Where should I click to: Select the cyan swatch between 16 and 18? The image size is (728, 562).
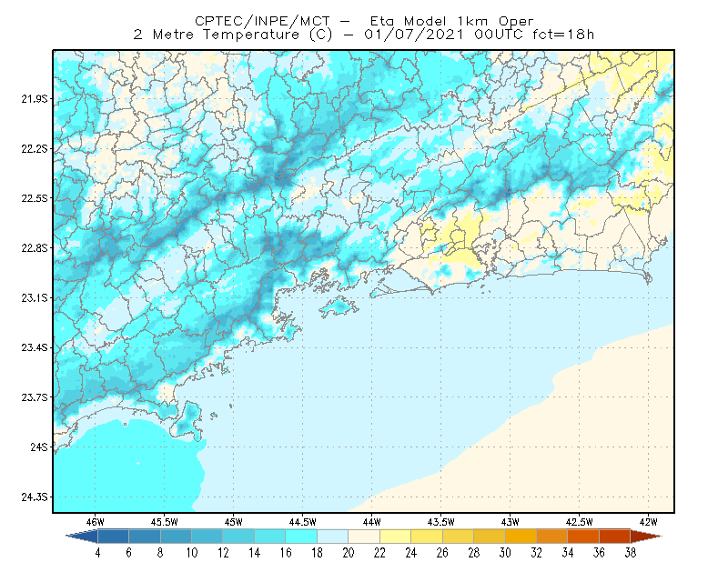pos(301,537)
